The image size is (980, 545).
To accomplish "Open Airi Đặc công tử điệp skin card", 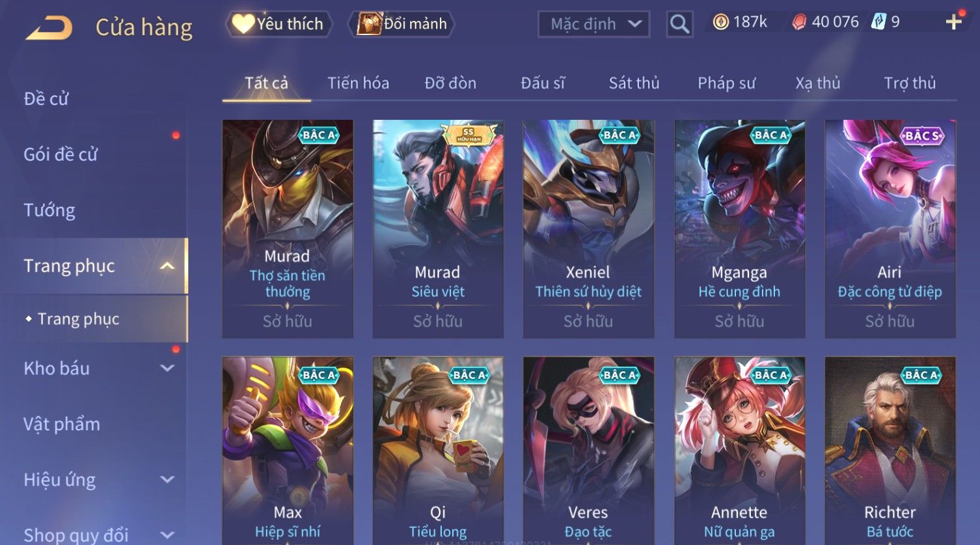I will 890,229.
